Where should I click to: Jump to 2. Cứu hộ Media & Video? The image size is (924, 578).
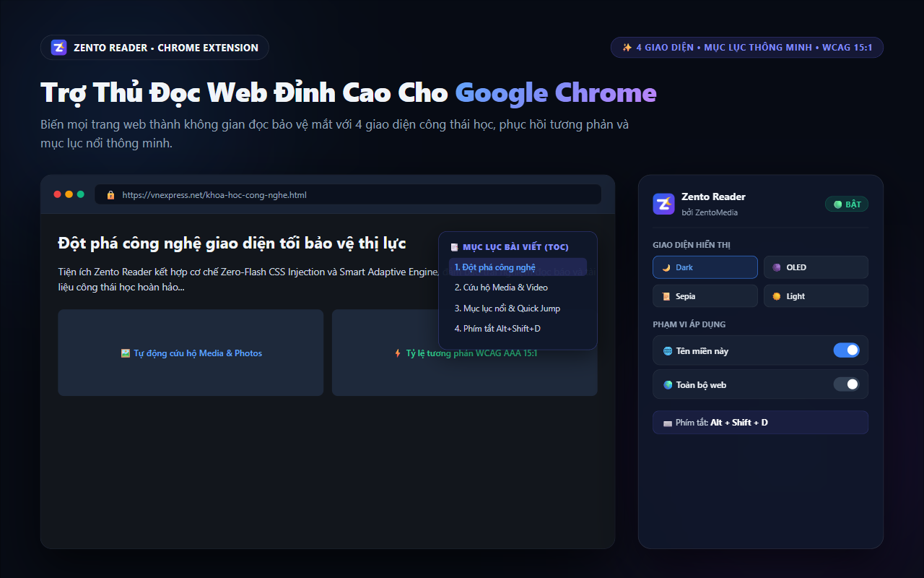pos(518,288)
